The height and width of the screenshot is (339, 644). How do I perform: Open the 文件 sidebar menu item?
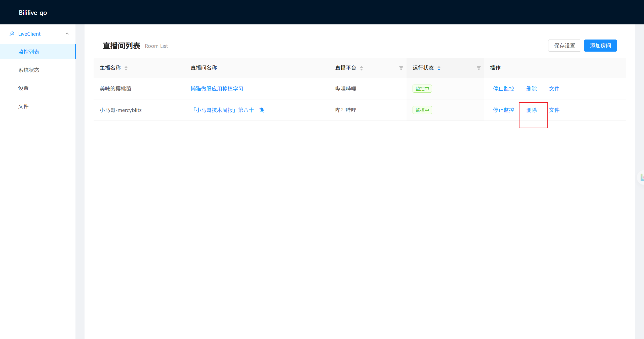point(38,106)
